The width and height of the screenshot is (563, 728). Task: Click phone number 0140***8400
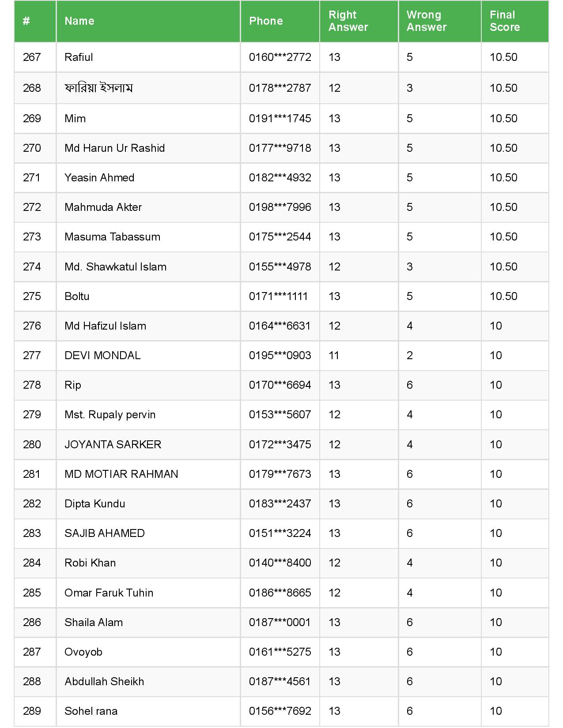coord(280,563)
